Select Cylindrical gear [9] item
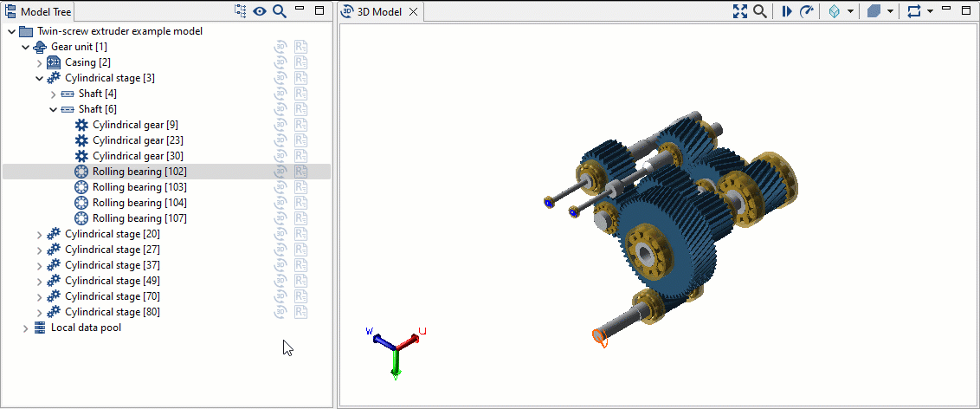Screen dimensions: 980x409 (136, 125)
